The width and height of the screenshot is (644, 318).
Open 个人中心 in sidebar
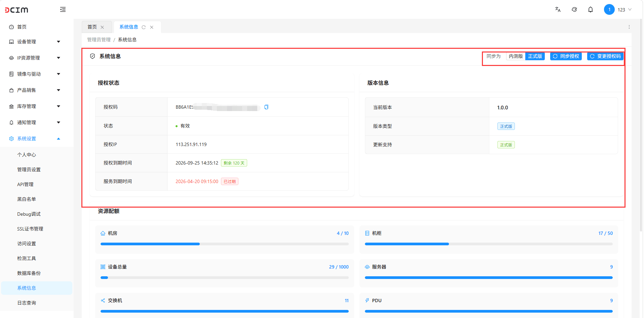tap(27, 155)
